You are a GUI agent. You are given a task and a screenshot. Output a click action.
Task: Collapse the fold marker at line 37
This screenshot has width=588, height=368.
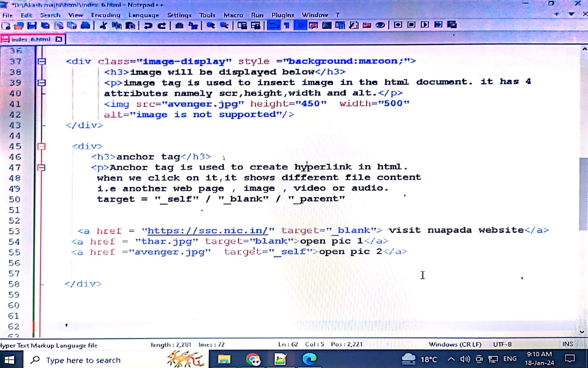(x=42, y=61)
